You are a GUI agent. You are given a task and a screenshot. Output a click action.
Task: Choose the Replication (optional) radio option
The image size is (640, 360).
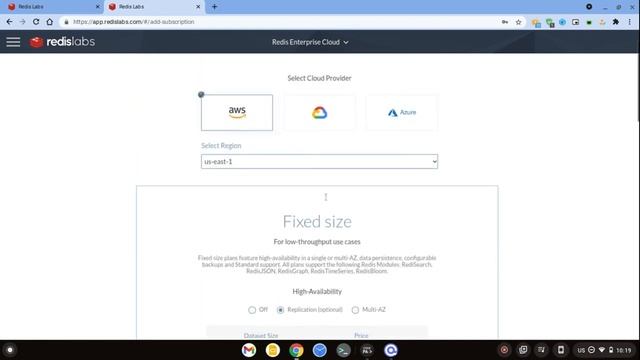click(x=280, y=310)
